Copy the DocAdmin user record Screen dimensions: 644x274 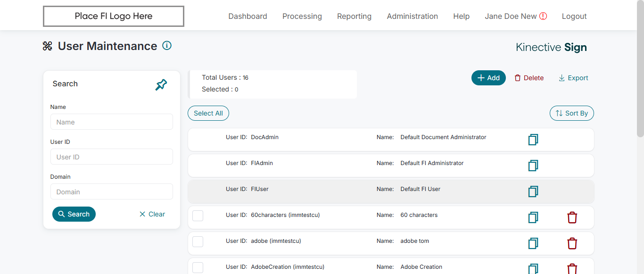[533, 140]
